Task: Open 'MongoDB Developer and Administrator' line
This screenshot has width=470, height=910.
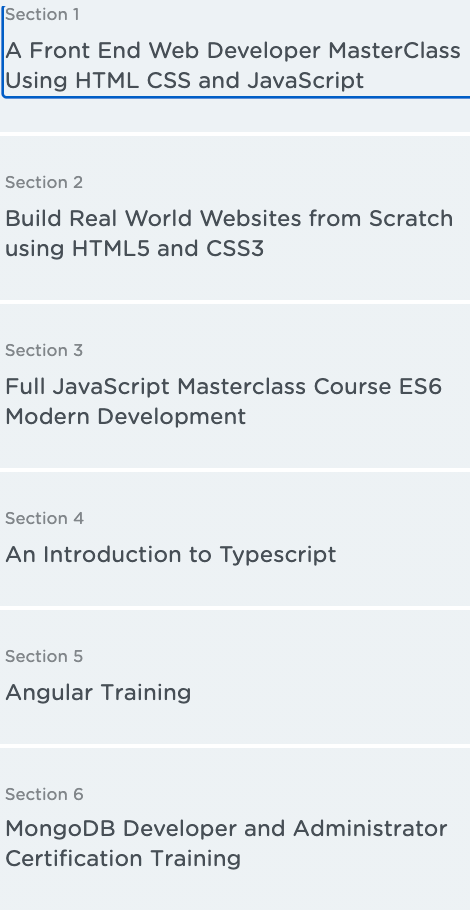Action: pyautogui.click(x=226, y=829)
